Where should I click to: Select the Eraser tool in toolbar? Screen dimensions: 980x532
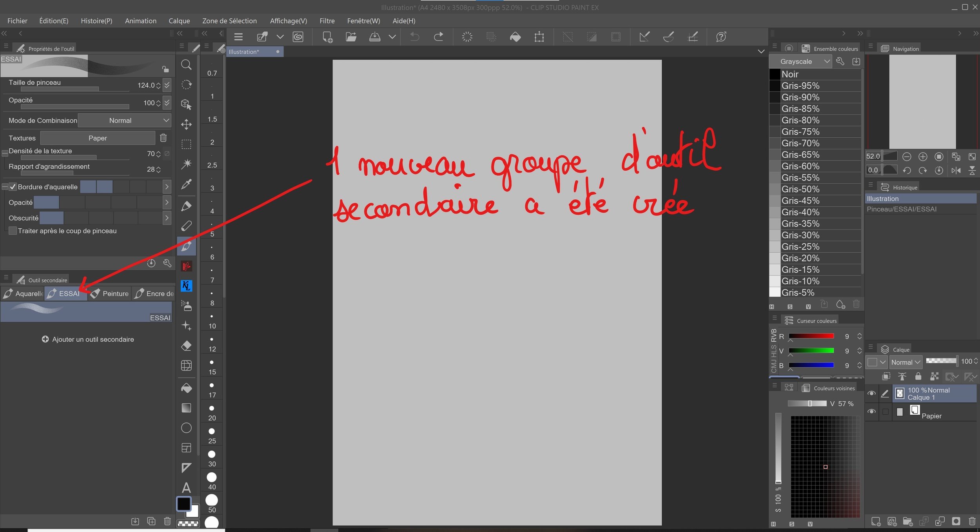[x=186, y=346]
